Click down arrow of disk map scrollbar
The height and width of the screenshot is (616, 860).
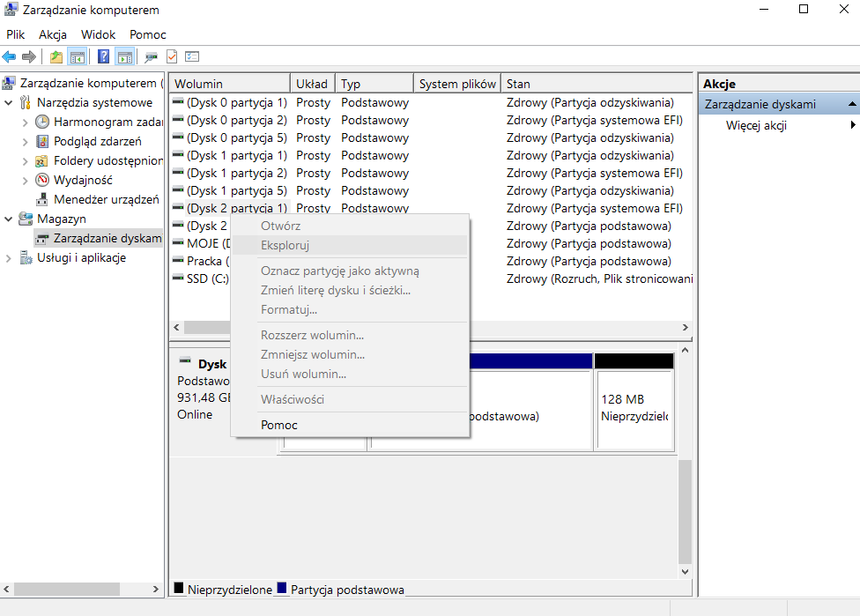685,572
